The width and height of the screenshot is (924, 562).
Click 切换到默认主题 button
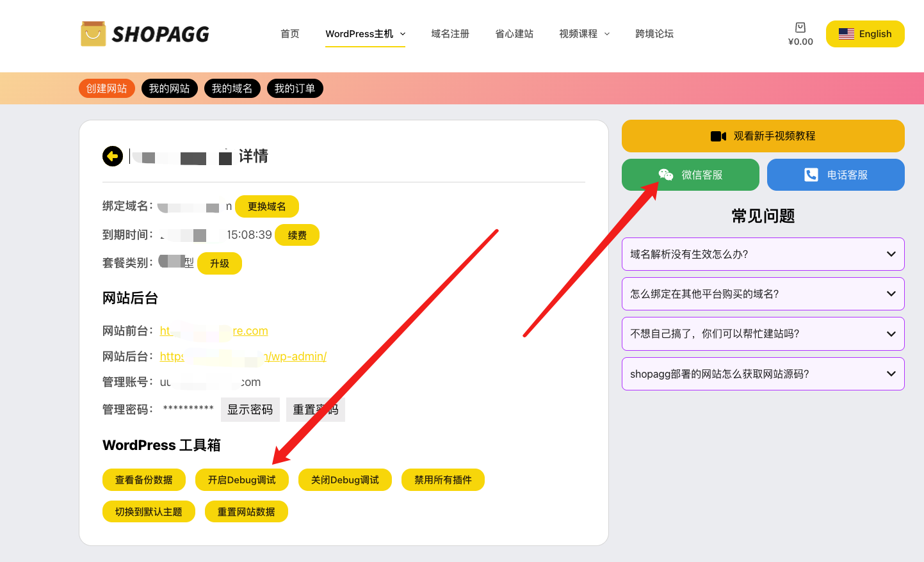pos(149,511)
